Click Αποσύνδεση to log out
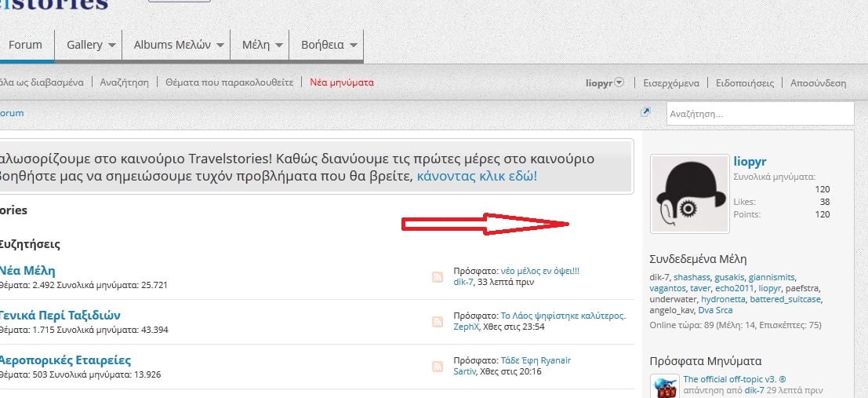The image size is (868, 398). point(818,82)
